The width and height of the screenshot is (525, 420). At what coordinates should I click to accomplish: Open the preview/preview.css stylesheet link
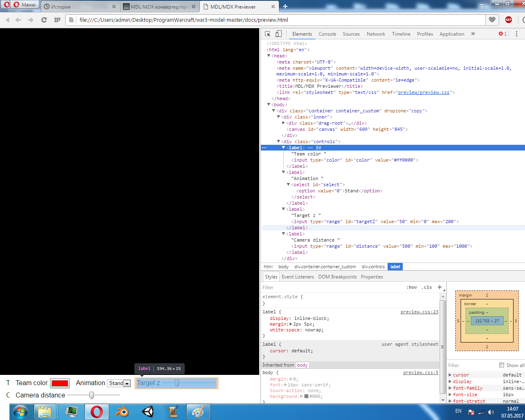point(424,92)
